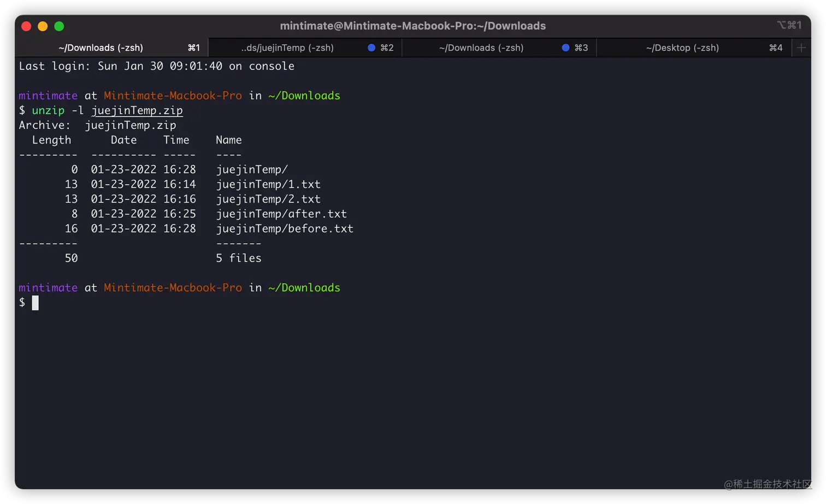
Task: Click the juejinTemp/2.txt file name
Action: [x=268, y=199]
